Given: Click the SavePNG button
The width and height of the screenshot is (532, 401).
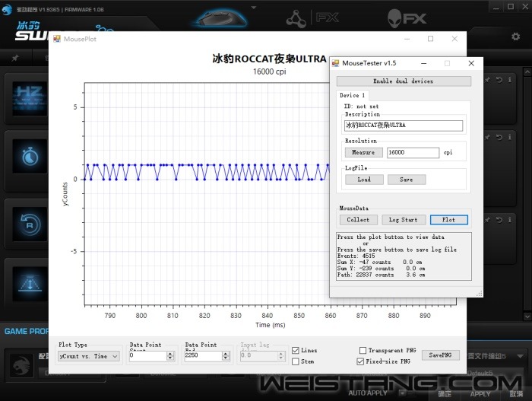Looking at the screenshot, I should point(440,355).
